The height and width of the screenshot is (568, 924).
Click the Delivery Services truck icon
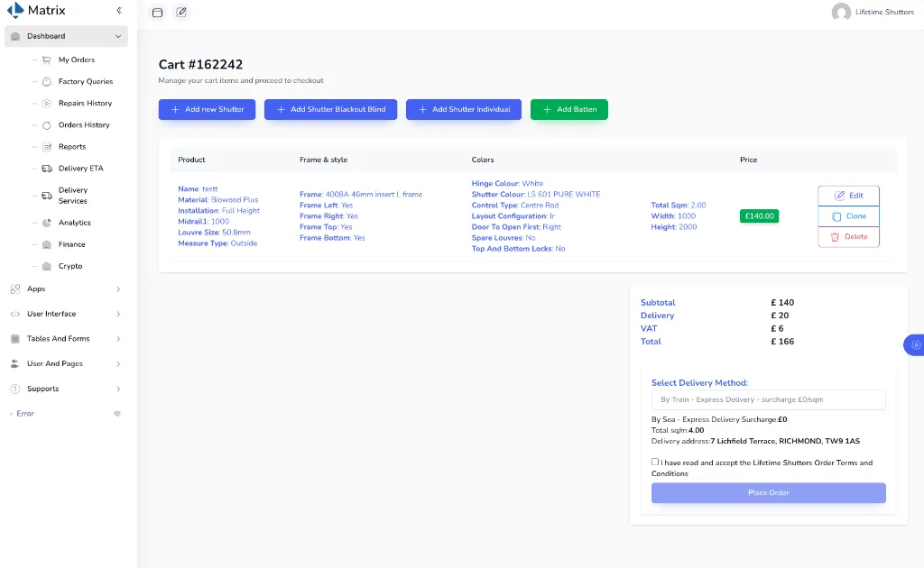47,196
